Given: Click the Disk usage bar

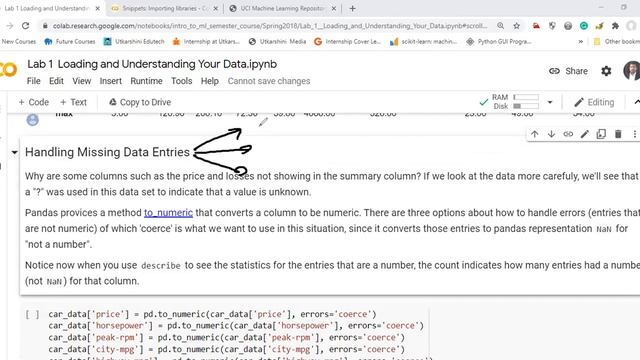Looking at the screenshot, I should pos(526,106).
